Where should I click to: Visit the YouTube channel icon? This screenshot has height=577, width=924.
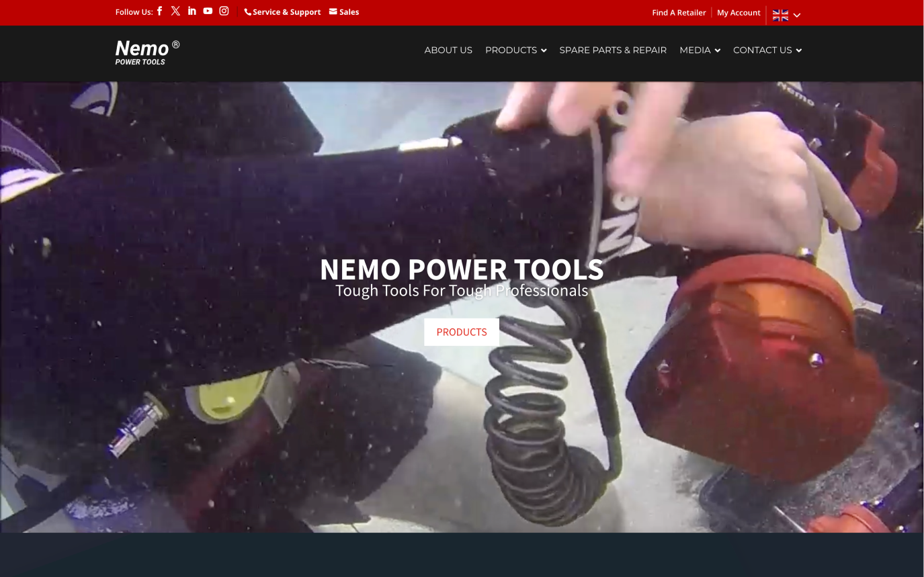pyautogui.click(x=208, y=11)
